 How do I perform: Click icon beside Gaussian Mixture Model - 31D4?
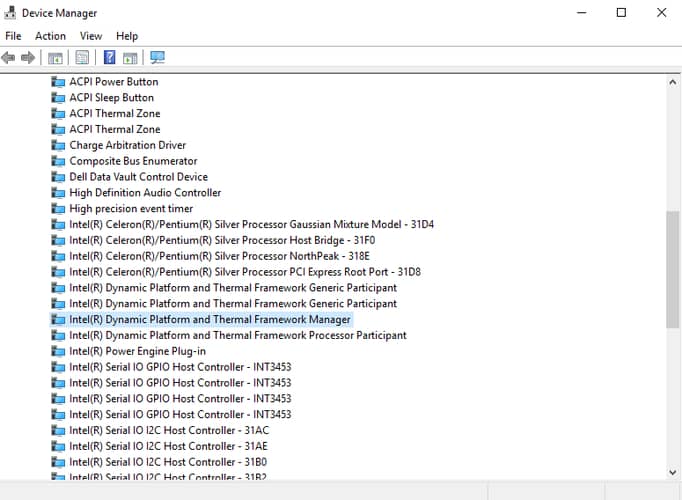[58, 224]
